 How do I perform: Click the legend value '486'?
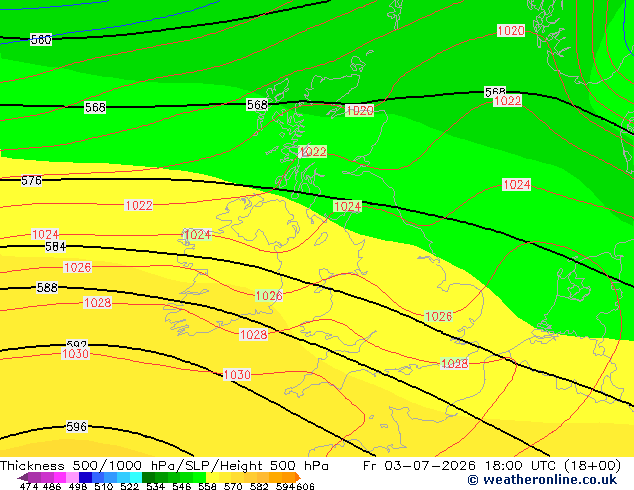52,486
